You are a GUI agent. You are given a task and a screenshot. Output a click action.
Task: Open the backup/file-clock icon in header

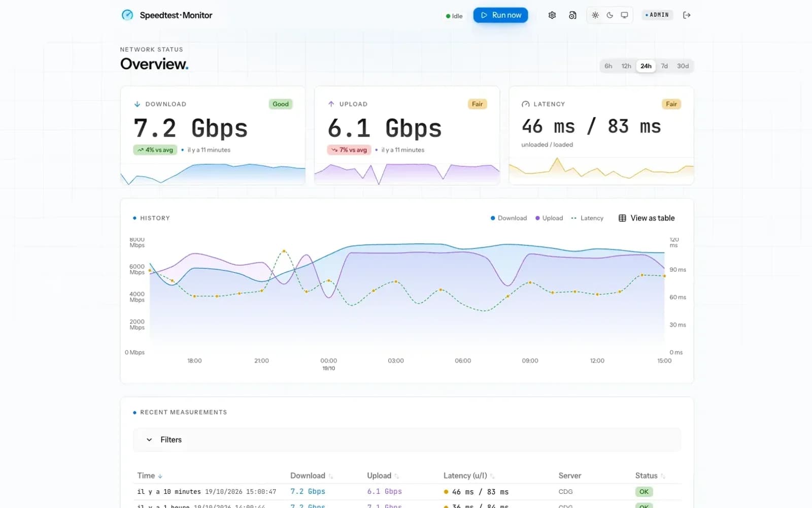572,15
